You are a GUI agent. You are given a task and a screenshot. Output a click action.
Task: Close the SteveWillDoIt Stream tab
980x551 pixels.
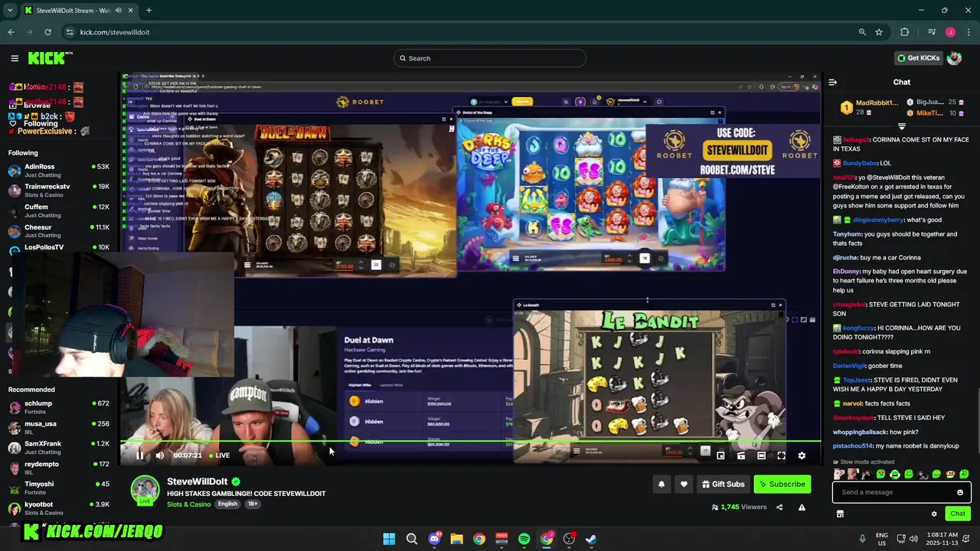pyautogui.click(x=130, y=11)
